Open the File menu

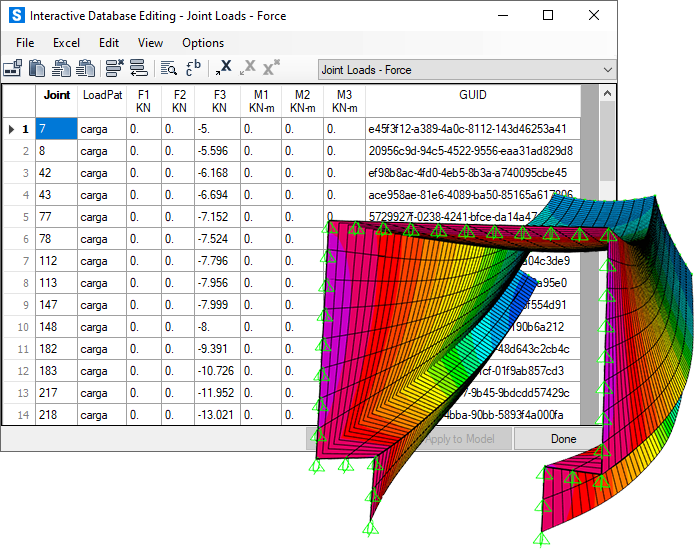25,43
